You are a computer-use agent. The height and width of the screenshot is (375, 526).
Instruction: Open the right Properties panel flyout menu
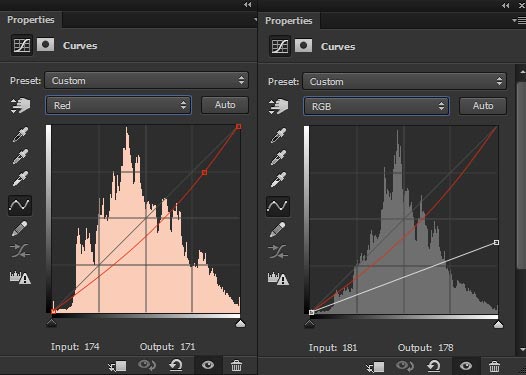tap(519, 21)
